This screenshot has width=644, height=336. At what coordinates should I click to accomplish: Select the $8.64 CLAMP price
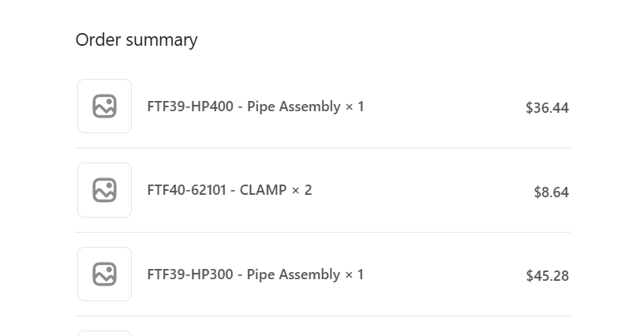[551, 192]
